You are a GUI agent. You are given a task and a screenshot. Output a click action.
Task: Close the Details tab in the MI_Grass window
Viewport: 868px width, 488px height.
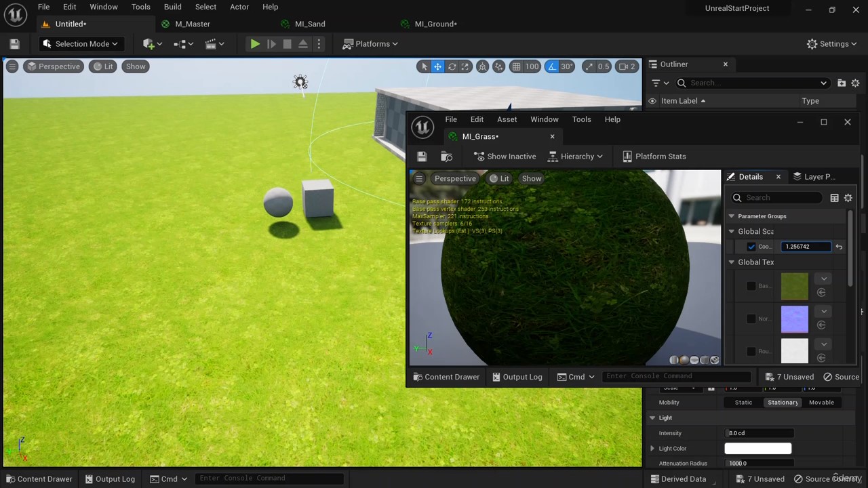click(x=778, y=177)
